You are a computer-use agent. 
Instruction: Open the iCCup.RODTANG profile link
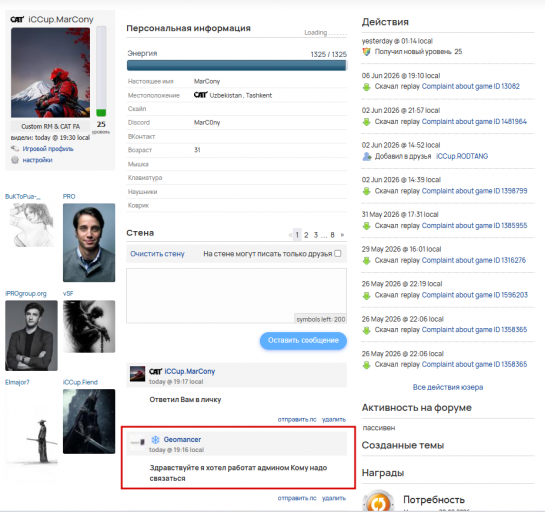(x=462, y=156)
